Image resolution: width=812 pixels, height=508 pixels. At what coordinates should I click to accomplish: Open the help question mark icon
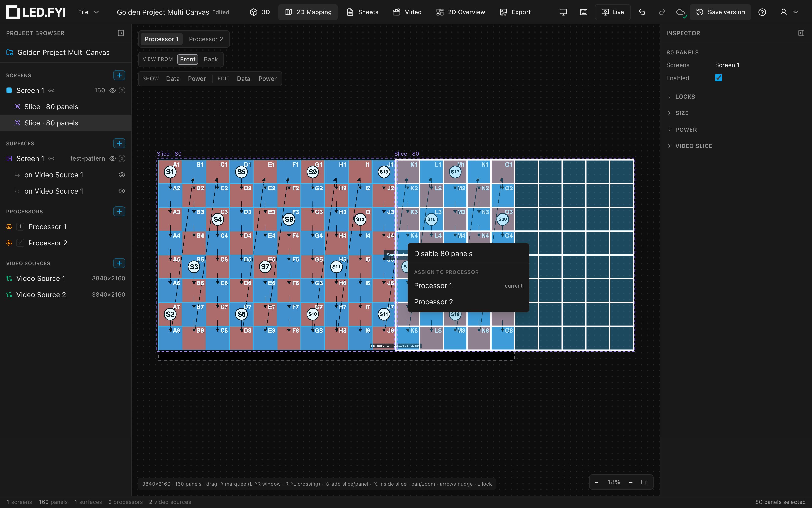click(762, 12)
